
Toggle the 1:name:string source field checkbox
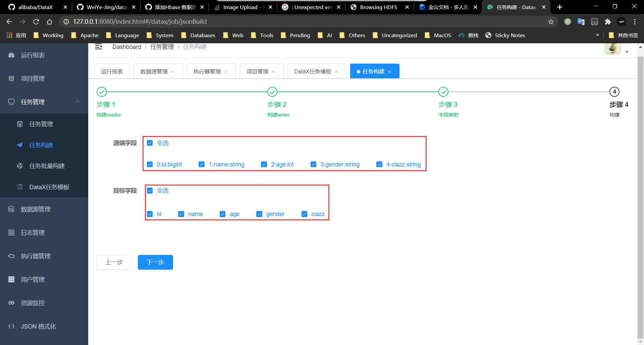202,164
